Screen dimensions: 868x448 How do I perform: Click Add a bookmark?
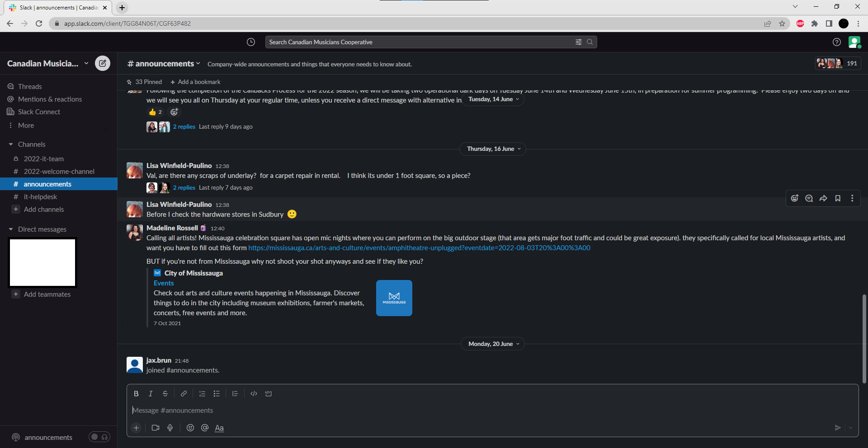point(195,82)
